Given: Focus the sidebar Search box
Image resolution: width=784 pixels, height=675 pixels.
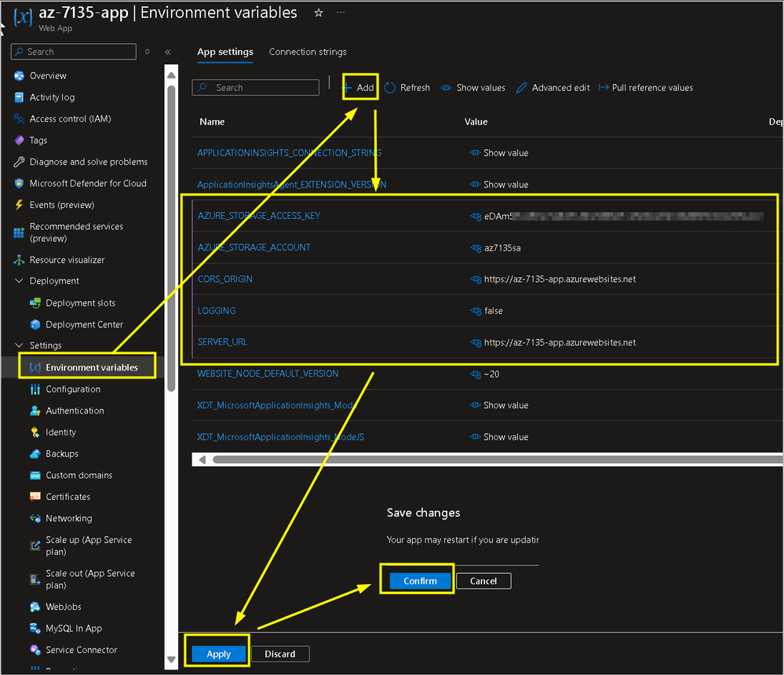Looking at the screenshot, I should pos(74,52).
